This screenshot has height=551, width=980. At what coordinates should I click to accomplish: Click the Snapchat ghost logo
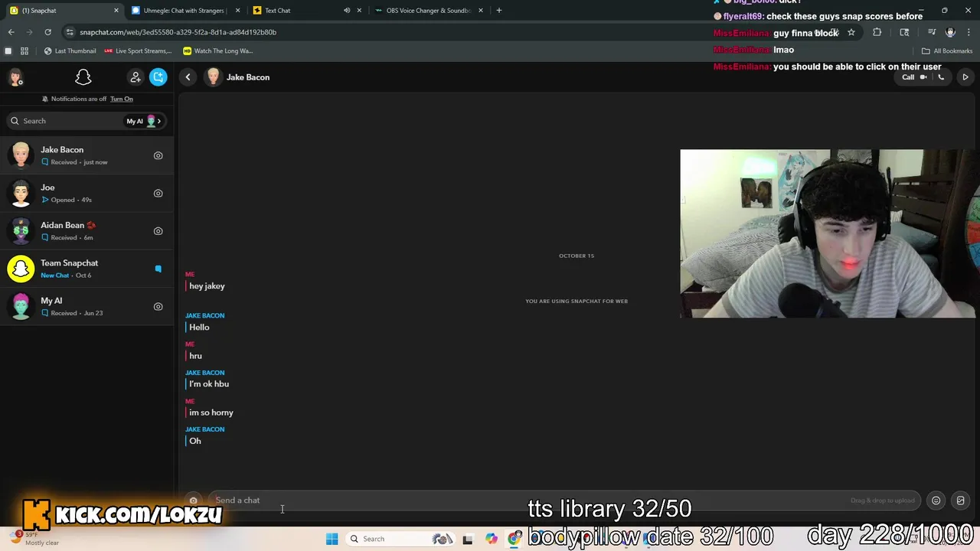pyautogui.click(x=83, y=77)
